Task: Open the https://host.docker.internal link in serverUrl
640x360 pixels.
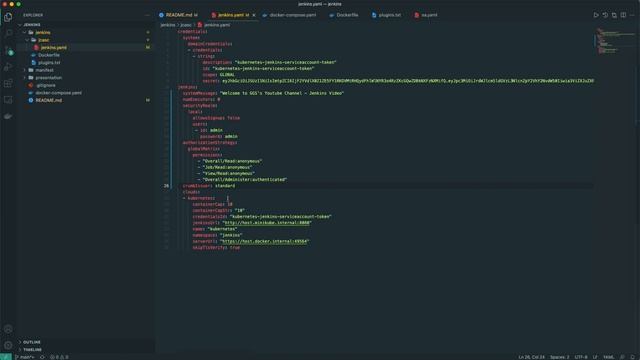Action: tap(264, 241)
